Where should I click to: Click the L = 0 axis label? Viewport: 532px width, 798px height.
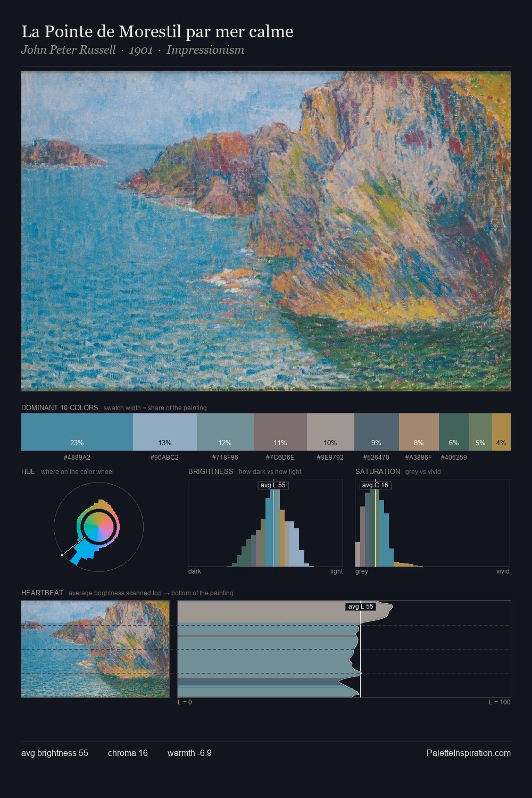(185, 702)
